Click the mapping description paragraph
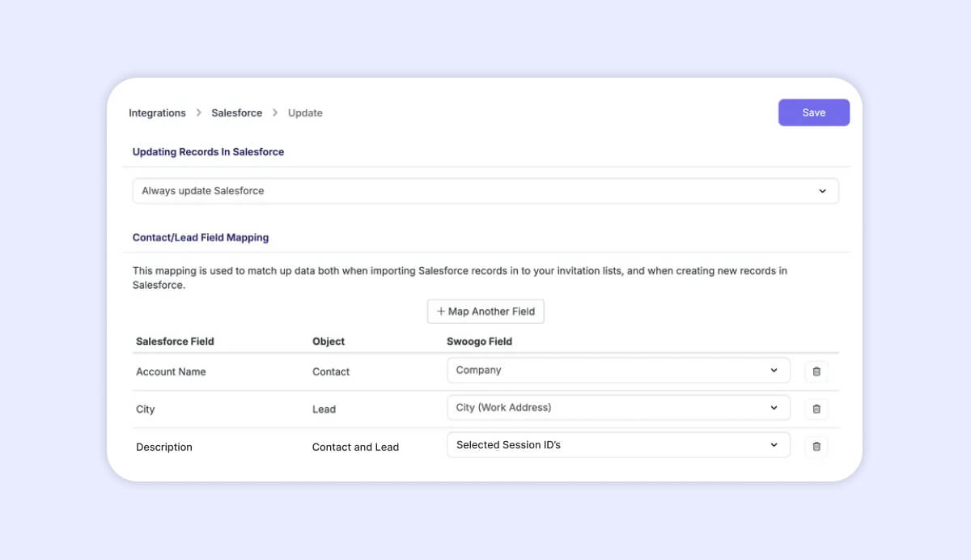This screenshot has width=971, height=560. (460, 278)
